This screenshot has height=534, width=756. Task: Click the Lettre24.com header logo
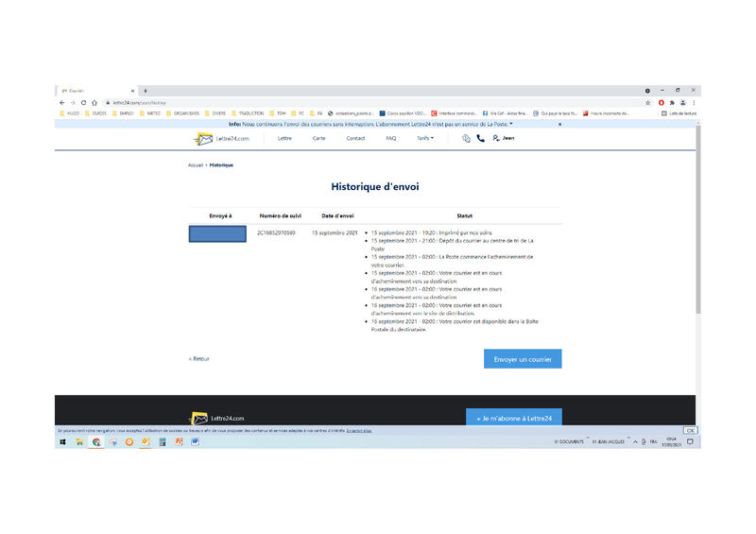pos(221,139)
